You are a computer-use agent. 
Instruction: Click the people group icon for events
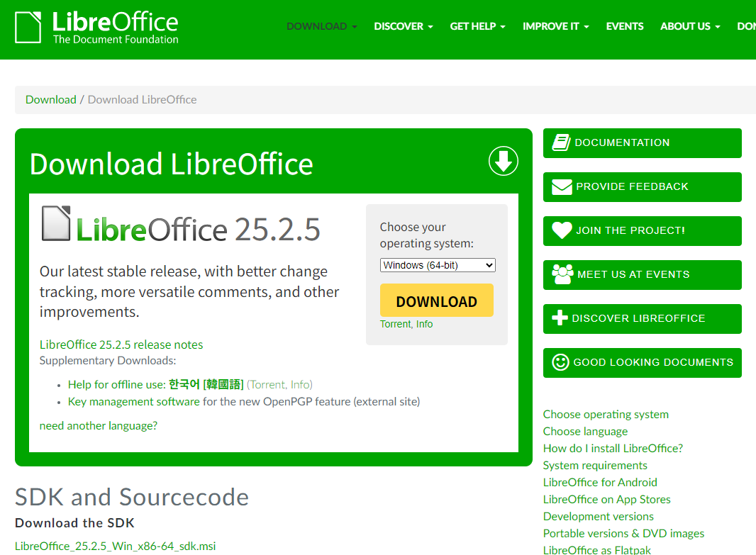tap(562, 274)
